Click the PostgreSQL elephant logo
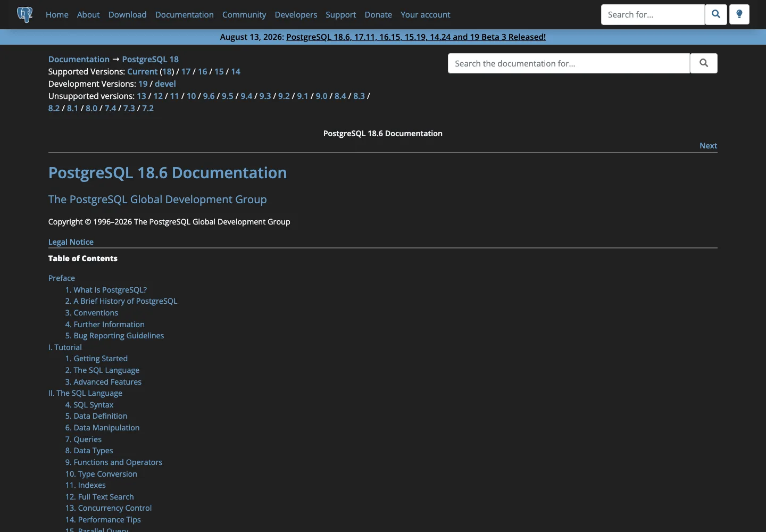The width and height of the screenshot is (766, 532). (x=25, y=14)
